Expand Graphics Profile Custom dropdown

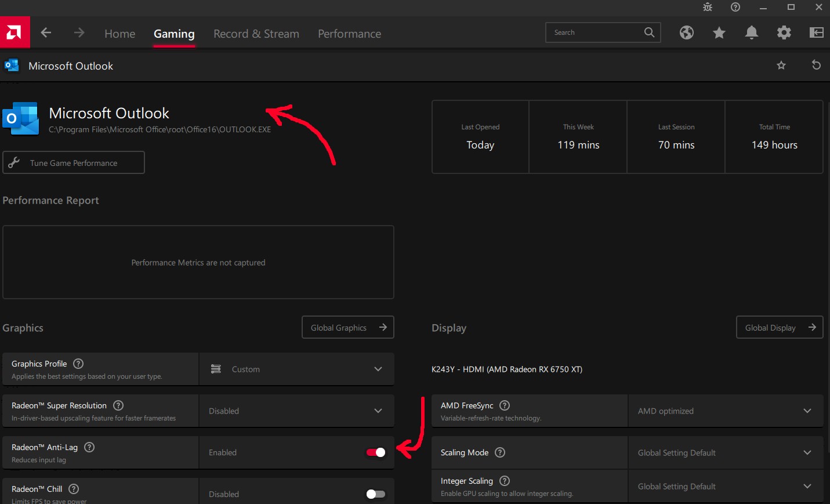coord(296,369)
